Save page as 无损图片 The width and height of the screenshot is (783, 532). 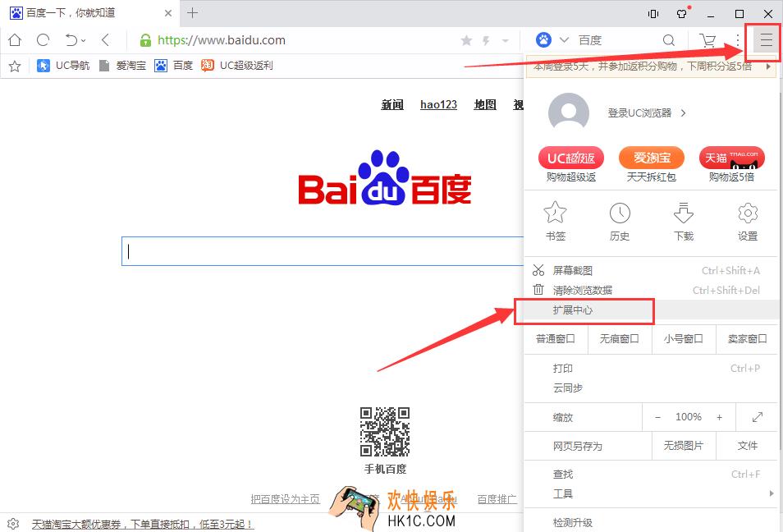[684, 446]
